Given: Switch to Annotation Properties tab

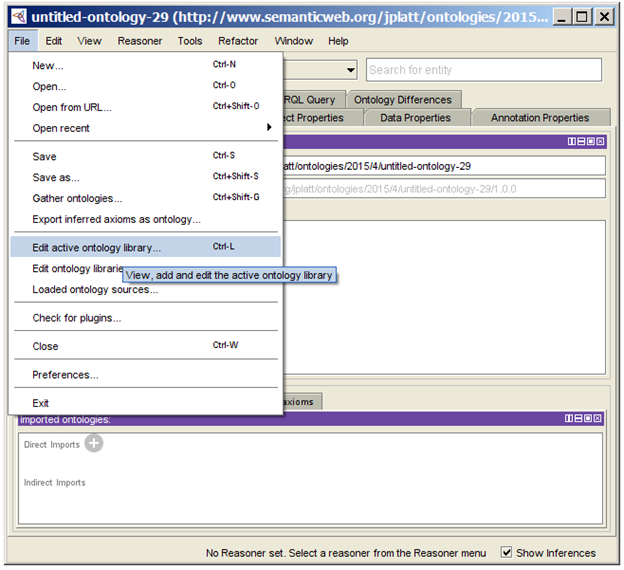Looking at the screenshot, I should tap(540, 118).
